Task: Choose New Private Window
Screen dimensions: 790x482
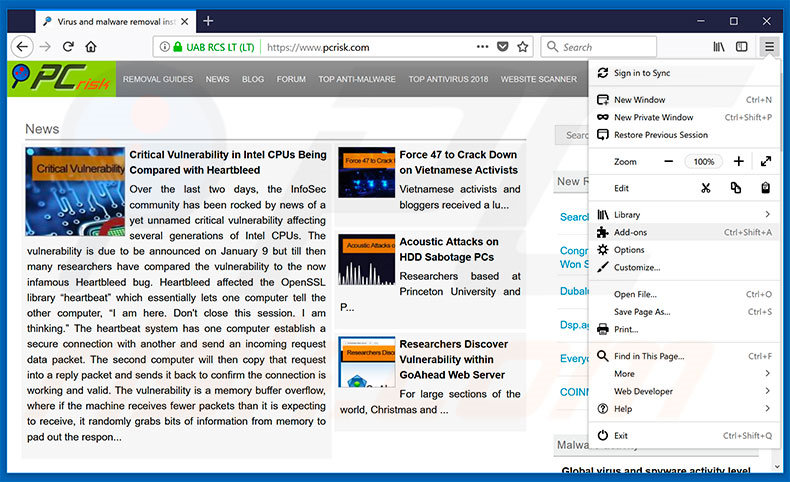Action: click(x=684, y=117)
